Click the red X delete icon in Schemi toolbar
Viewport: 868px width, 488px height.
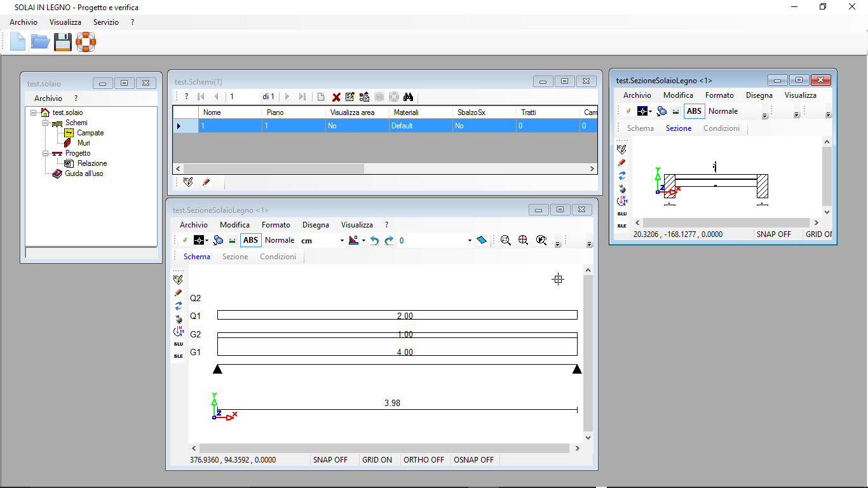[x=337, y=97]
